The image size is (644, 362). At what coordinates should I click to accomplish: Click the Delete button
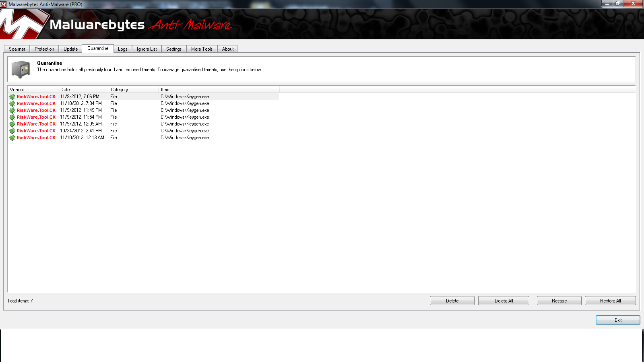pyautogui.click(x=452, y=301)
